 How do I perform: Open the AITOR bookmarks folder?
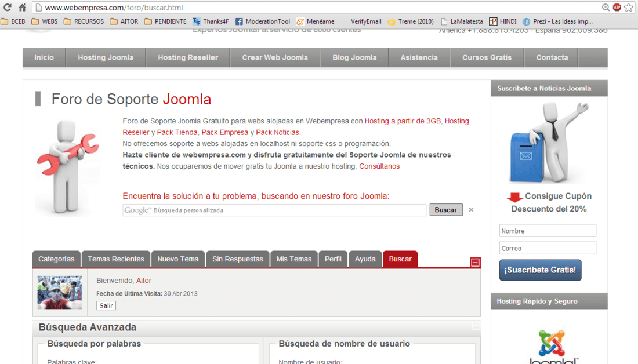pos(124,21)
